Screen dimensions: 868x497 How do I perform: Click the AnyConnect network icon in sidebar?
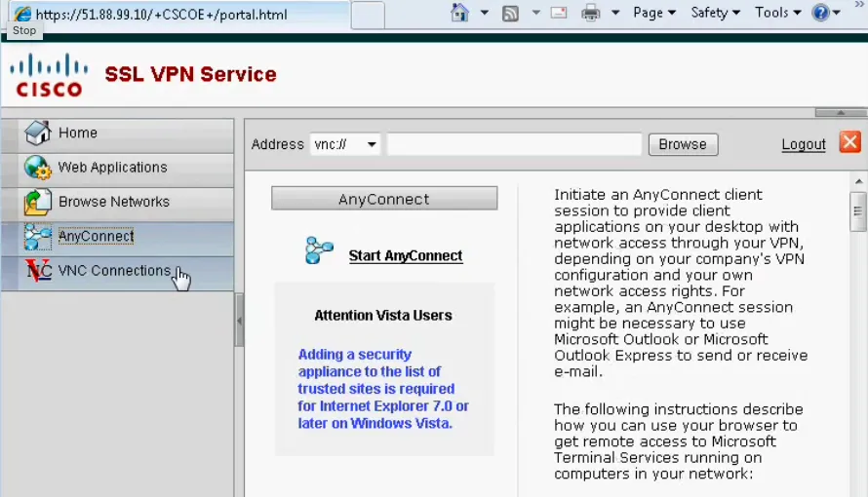pos(38,237)
